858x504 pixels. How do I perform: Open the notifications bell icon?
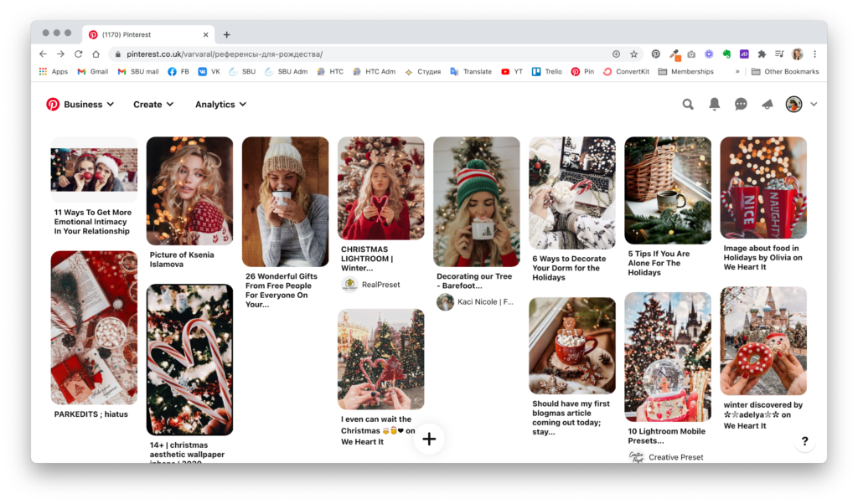click(715, 105)
